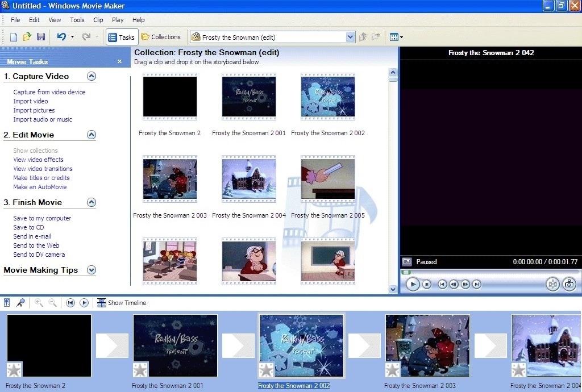
Task: Click the Take Picture camera icon
Action: tap(569, 285)
